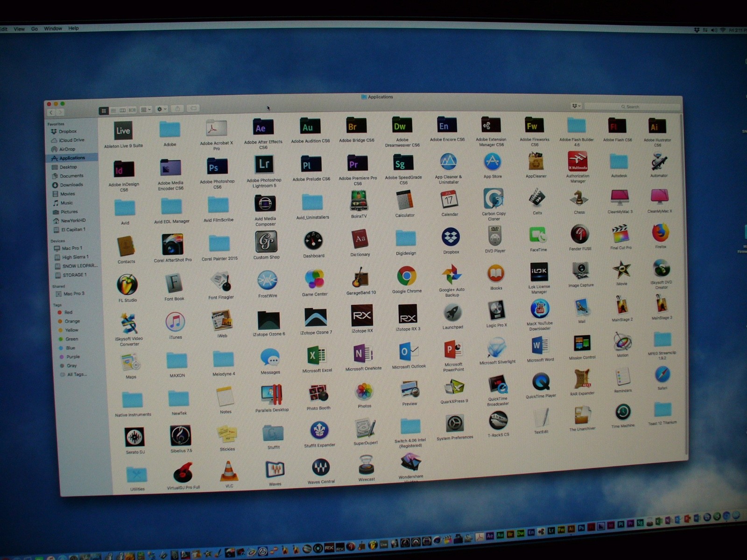Switch Finder to Cover Flow view
Viewport: 747px width, 560px height.
(x=133, y=110)
